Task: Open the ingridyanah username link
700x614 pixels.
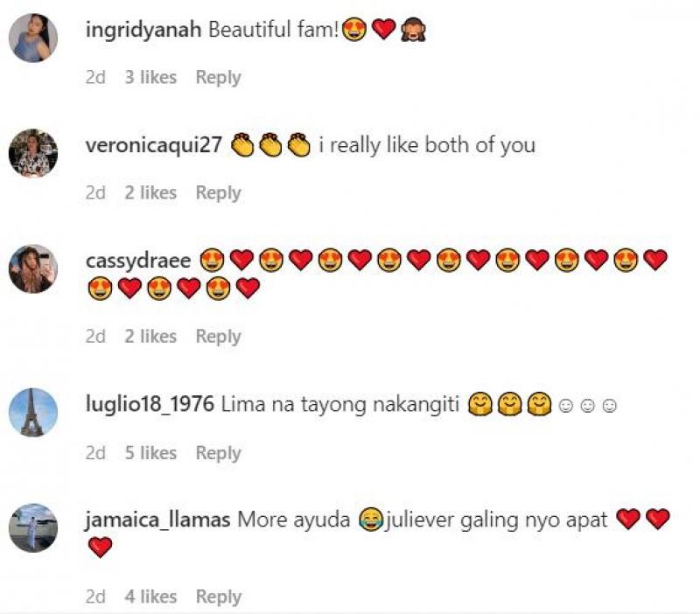Action: coord(143,31)
